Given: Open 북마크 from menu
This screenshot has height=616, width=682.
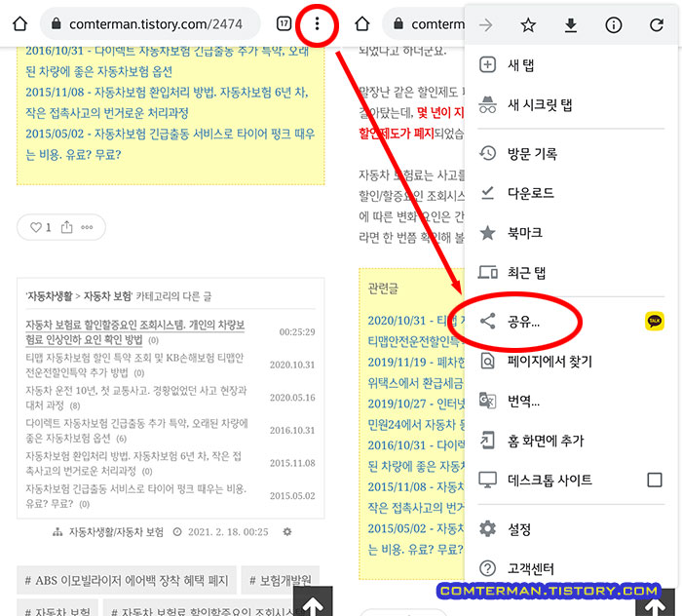Looking at the screenshot, I should (571, 233).
